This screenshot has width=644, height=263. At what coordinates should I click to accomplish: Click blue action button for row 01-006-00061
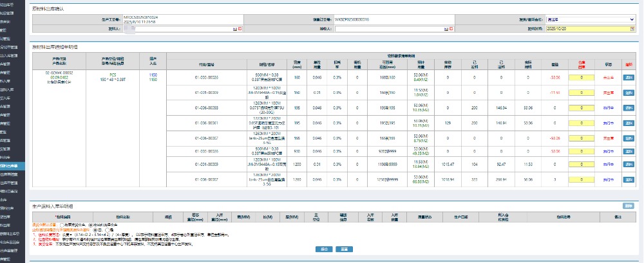628,122
